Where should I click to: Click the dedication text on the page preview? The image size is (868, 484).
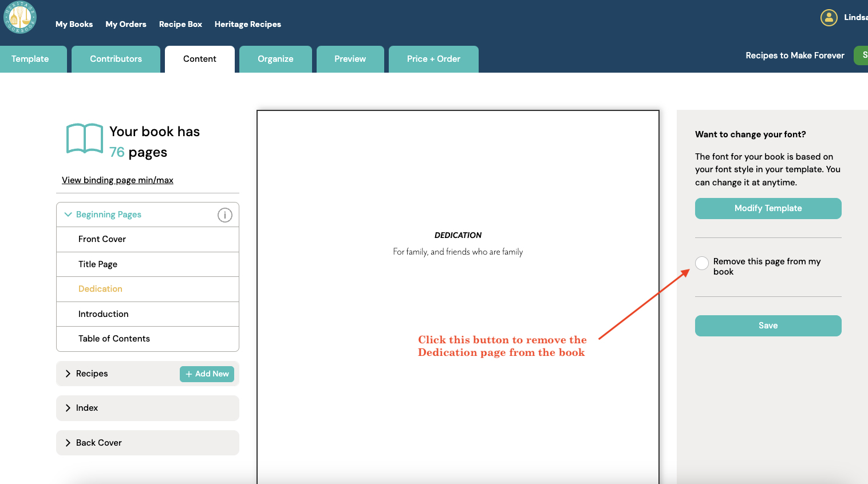457,252
